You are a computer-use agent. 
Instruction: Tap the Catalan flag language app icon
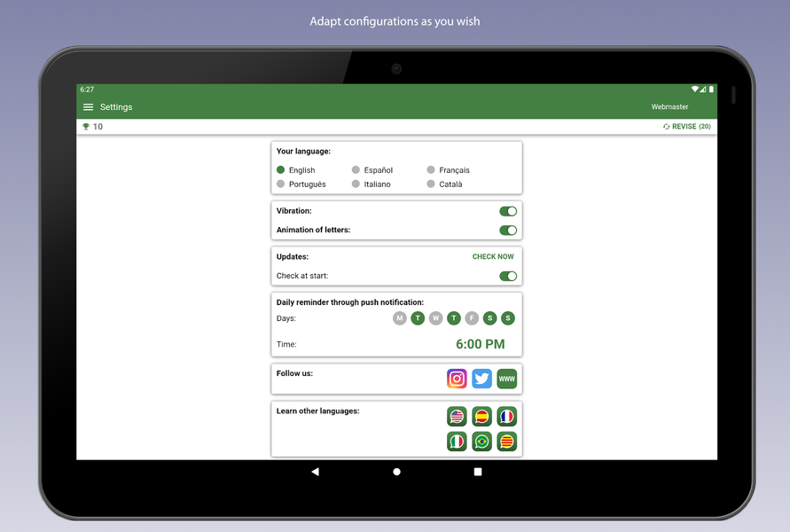click(506, 442)
